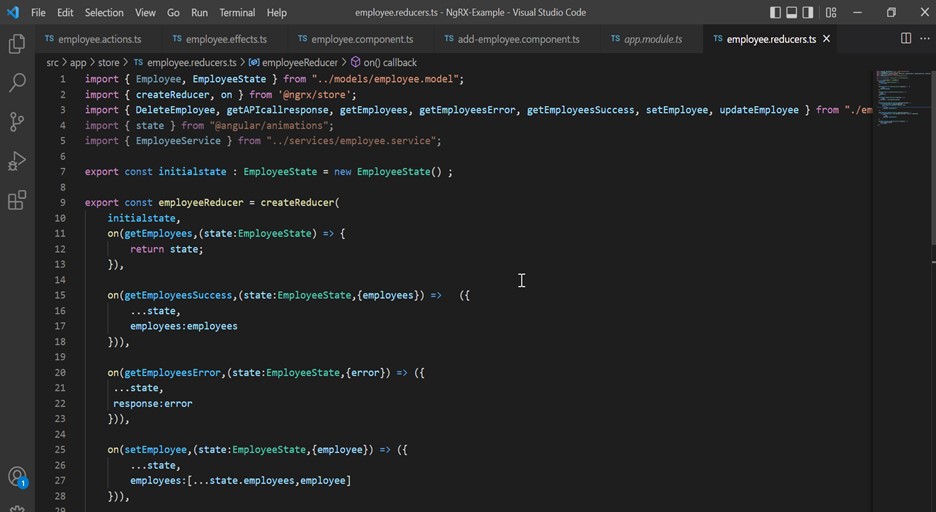The width and height of the screenshot is (936, 512).
Task: Toggle the bottom panel visibility
Action: (x=792, y=13)
